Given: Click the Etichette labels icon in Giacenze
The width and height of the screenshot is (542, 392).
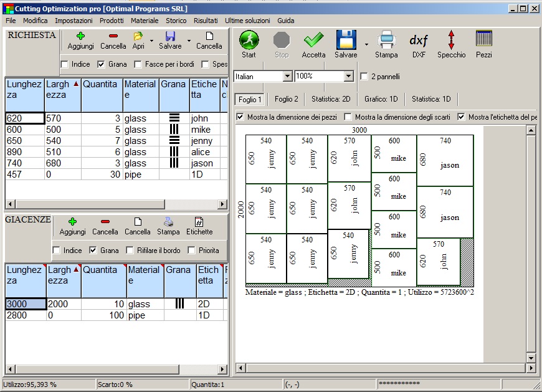Looking at the screenshot, I should 199,222.
